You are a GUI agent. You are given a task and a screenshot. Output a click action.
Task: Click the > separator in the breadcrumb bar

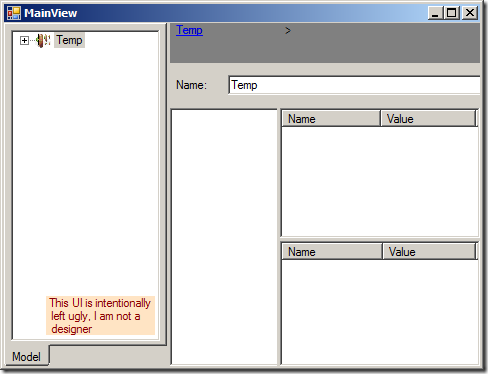click(288, 31)
